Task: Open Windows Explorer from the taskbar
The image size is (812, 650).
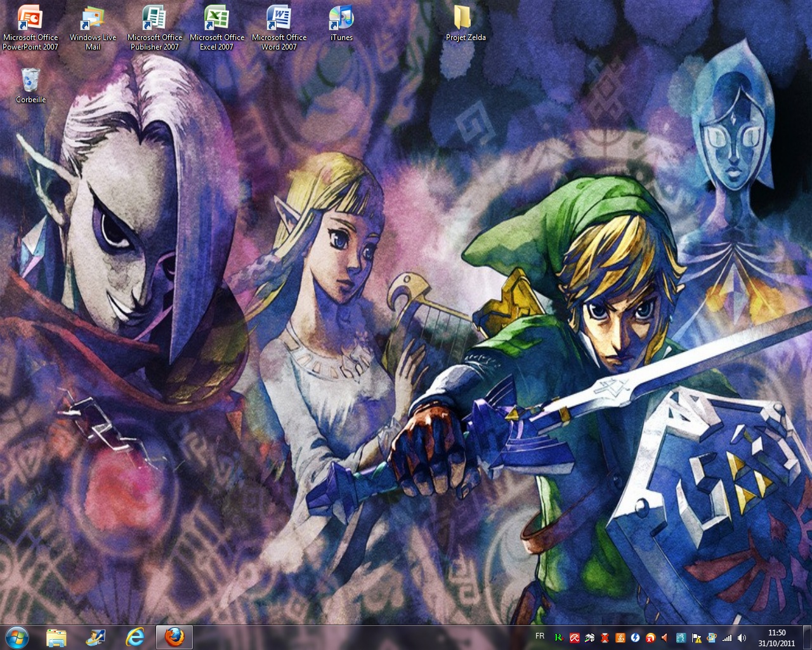Action: 56,637
